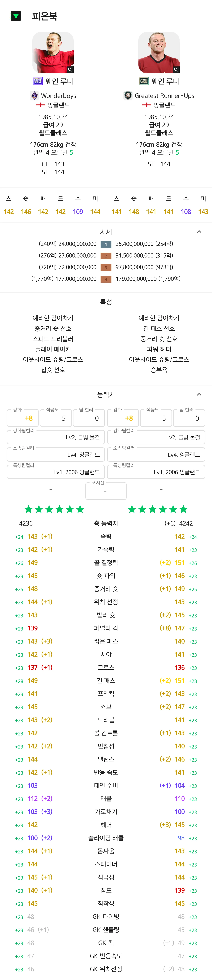Collapse the 시세 price section

click(x=199, y=232)
